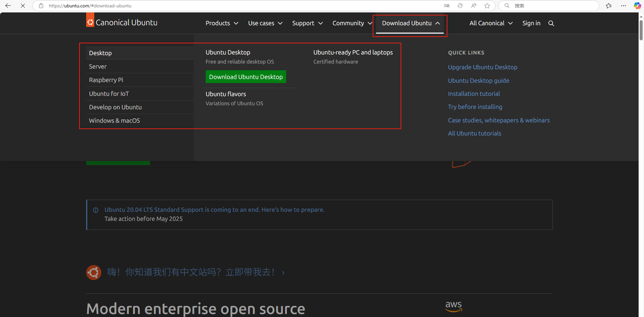Open the read aloud icon
The image size is (644, 317).
pos(474,6)
